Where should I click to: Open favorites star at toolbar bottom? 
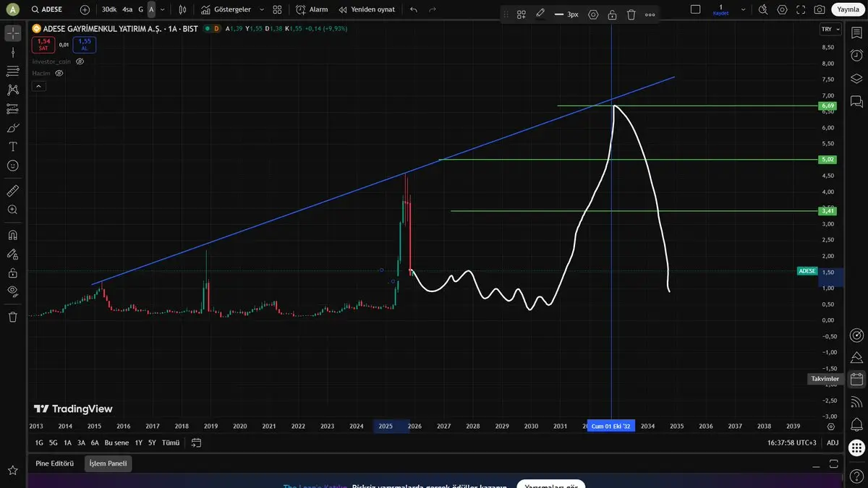[x=12, y=471]
